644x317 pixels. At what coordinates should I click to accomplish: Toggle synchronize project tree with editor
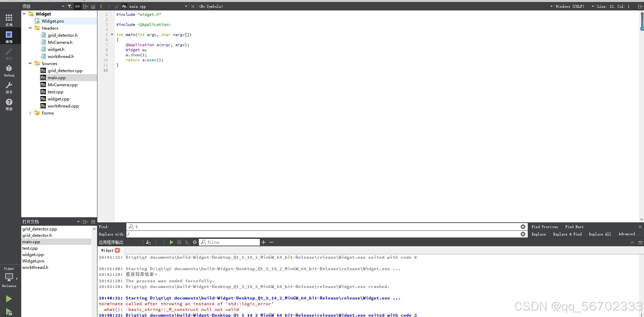coord(77,6)
